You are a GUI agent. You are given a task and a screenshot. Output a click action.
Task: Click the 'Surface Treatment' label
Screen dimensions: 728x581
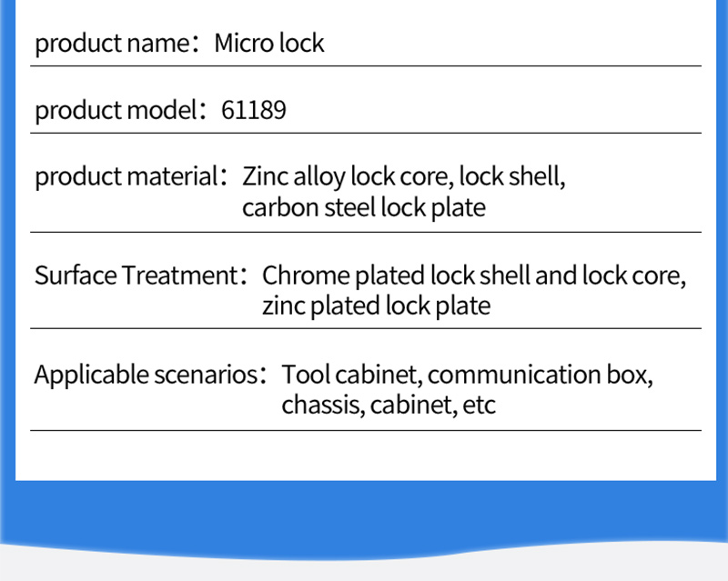pyautogui.click(x=136, y=275)
